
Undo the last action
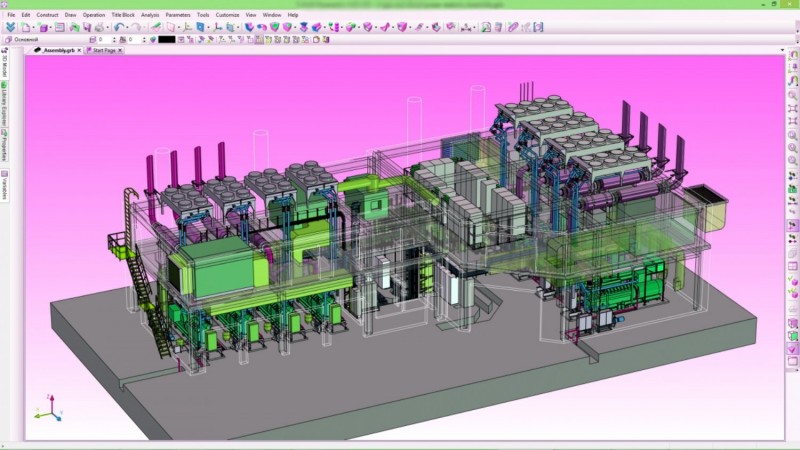(119, 27)
